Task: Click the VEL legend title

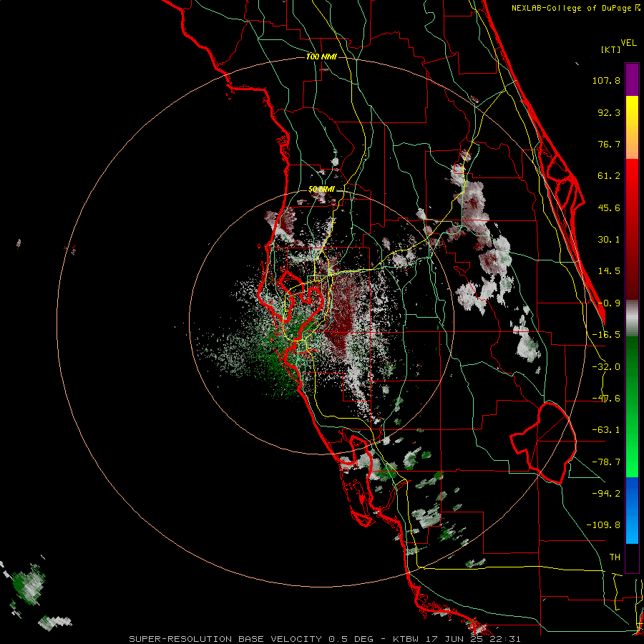Action: 628,43
